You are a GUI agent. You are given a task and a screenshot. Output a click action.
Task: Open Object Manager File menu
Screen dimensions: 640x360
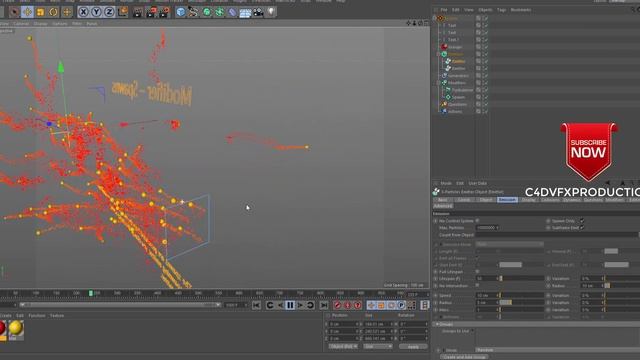click(444, 10)
